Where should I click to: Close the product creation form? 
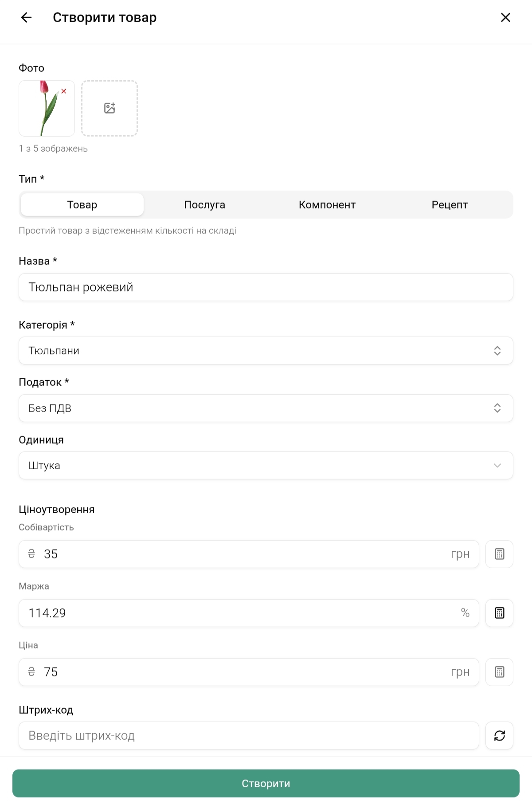tap(505, 18)
